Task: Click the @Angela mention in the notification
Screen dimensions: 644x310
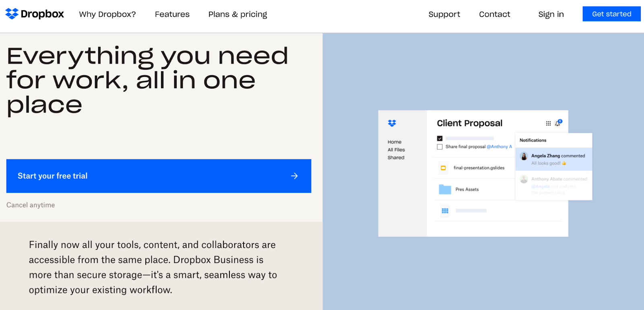Action: coord(540,186)
